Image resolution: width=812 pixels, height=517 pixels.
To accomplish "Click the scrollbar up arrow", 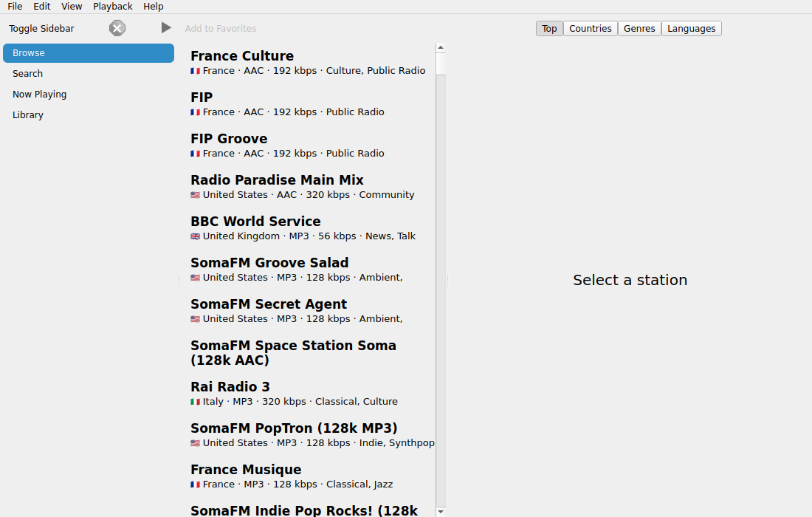I will [x=441, y=48].
